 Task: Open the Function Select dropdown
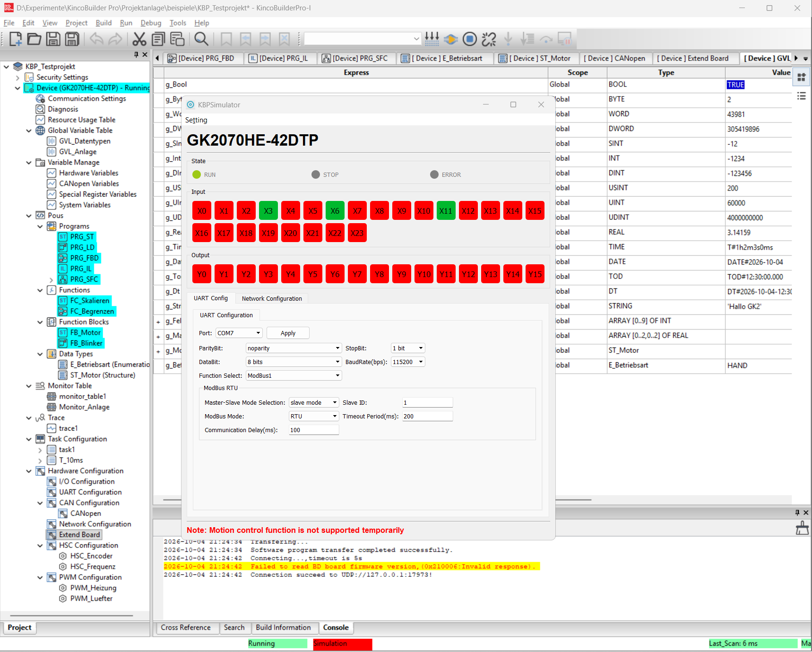click(294, 375)
